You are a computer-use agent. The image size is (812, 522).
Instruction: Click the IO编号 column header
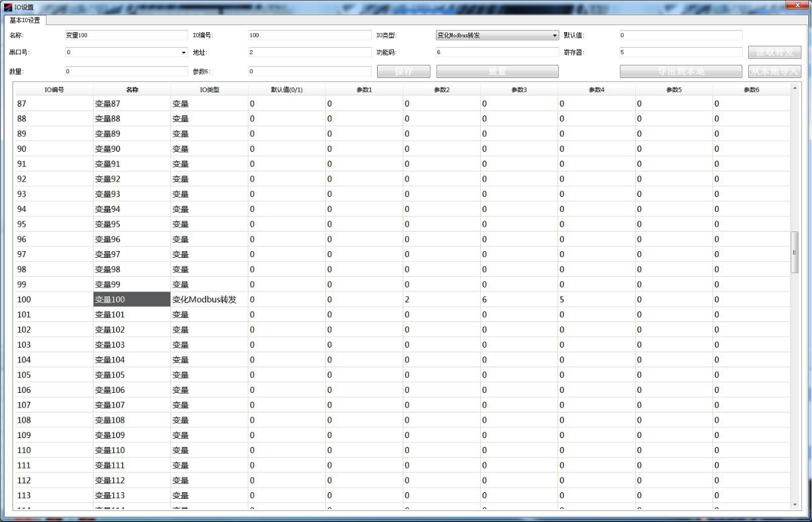click(54, 90)
